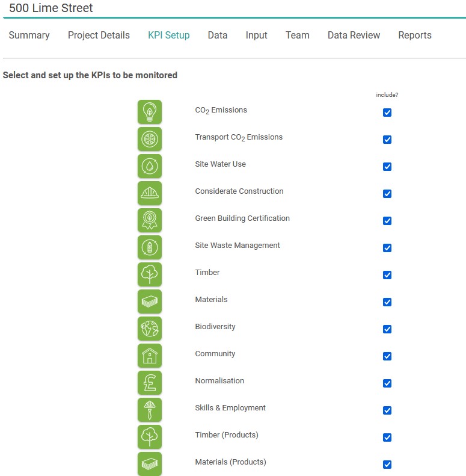Click the Green Building Certification label

[x=242, y=218]
